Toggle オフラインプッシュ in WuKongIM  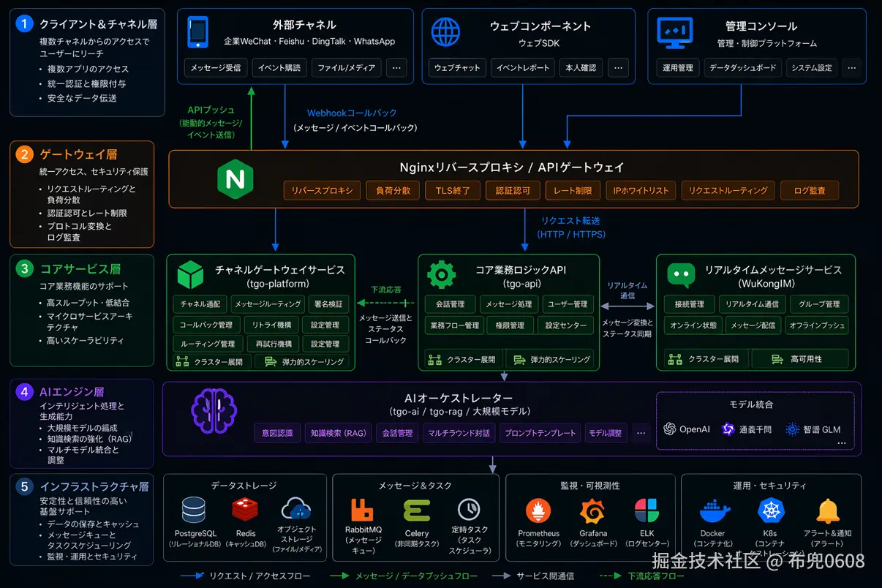pyautogui.click(x=818, y=325)
